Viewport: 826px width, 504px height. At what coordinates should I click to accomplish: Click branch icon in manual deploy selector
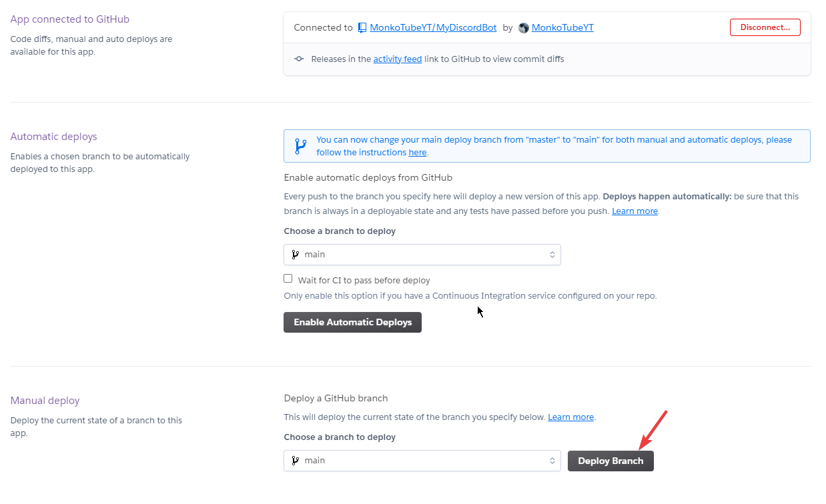pos(295,461)
